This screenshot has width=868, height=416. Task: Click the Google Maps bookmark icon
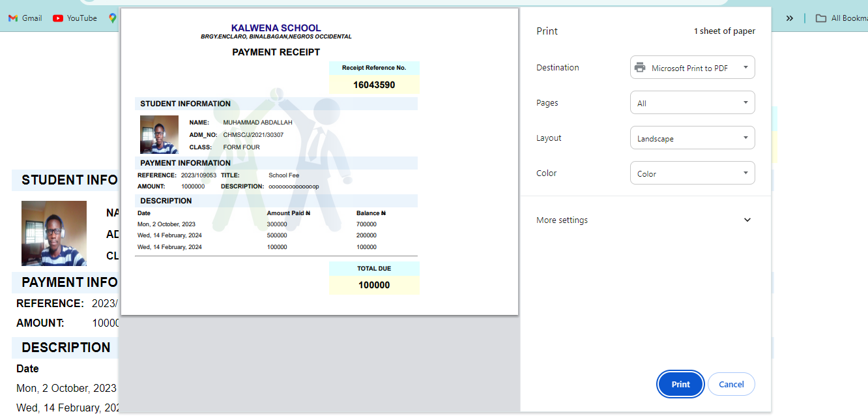tap(113, 18)
